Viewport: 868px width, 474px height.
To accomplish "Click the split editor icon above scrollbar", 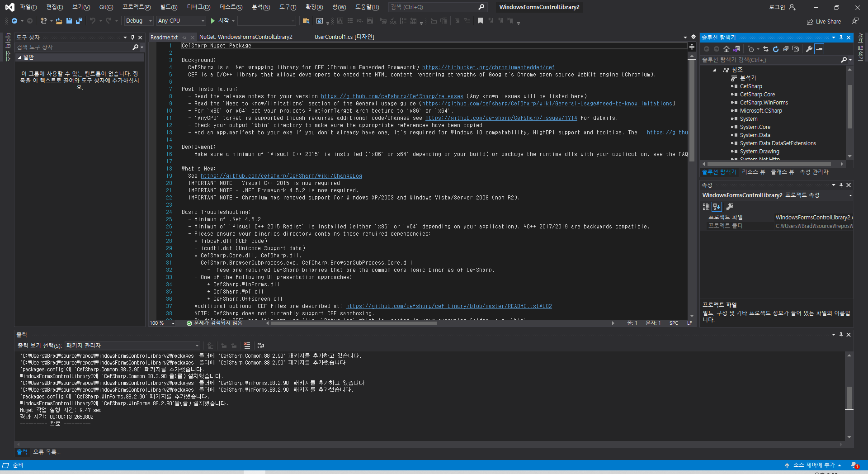I will (x=692, y=47).
